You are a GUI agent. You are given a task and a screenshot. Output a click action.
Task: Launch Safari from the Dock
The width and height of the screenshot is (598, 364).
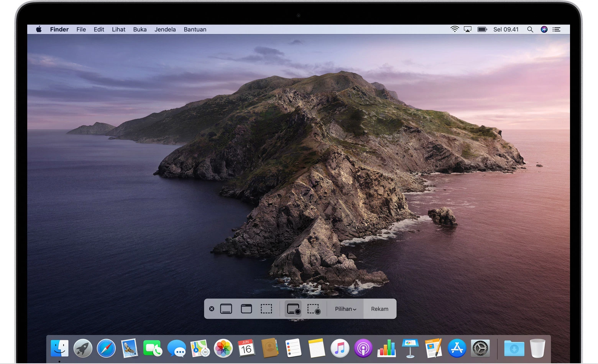tap(106, 348)
